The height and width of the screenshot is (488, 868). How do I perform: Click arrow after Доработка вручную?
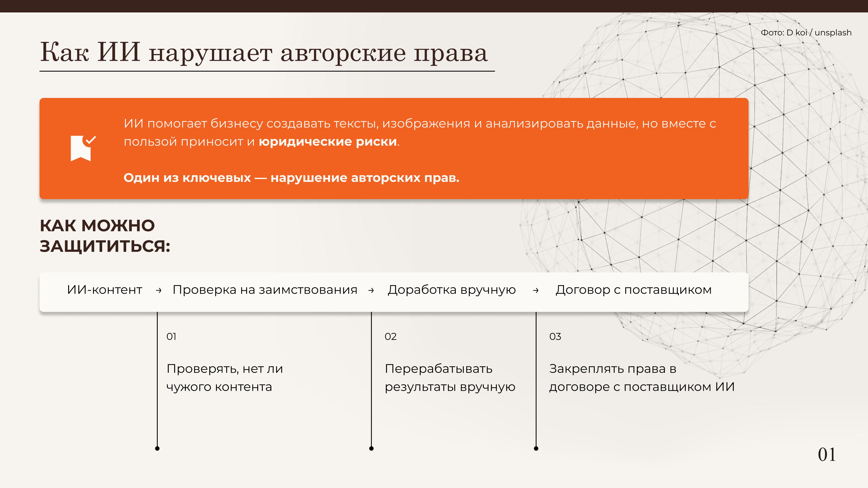coord(536,290)
